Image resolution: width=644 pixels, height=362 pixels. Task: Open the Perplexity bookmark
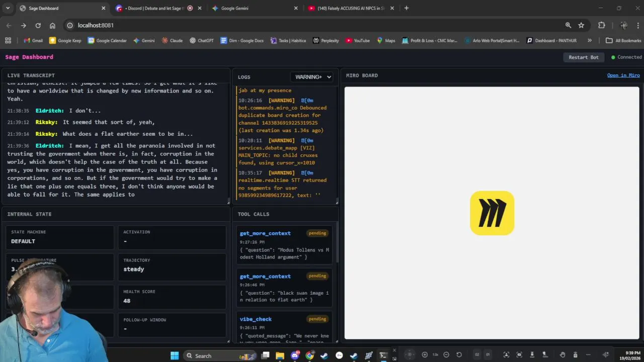pyautogui.click(x=326, y=41)
